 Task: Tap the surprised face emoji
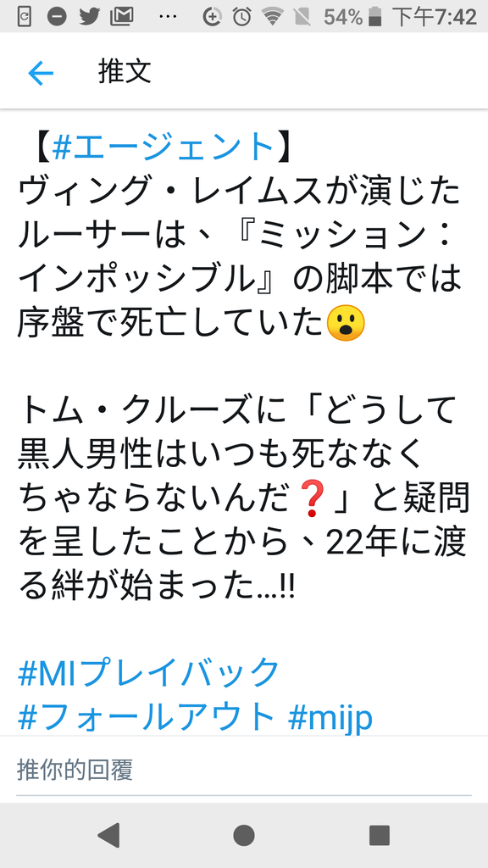(x=346, y=323)
